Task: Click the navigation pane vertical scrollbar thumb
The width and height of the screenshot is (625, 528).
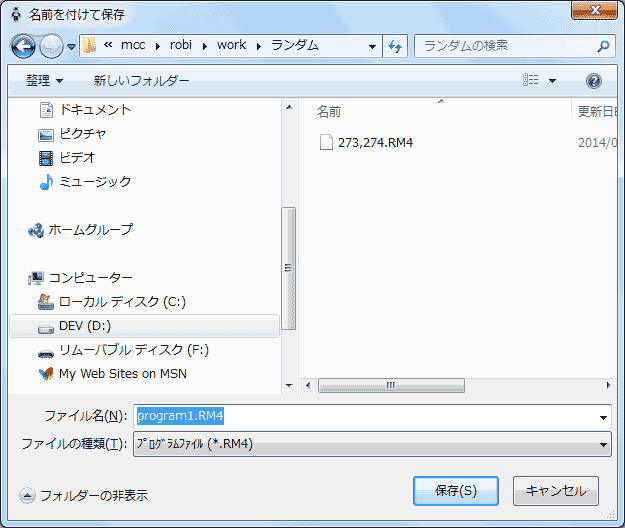Action: click(x=289, y=268)
